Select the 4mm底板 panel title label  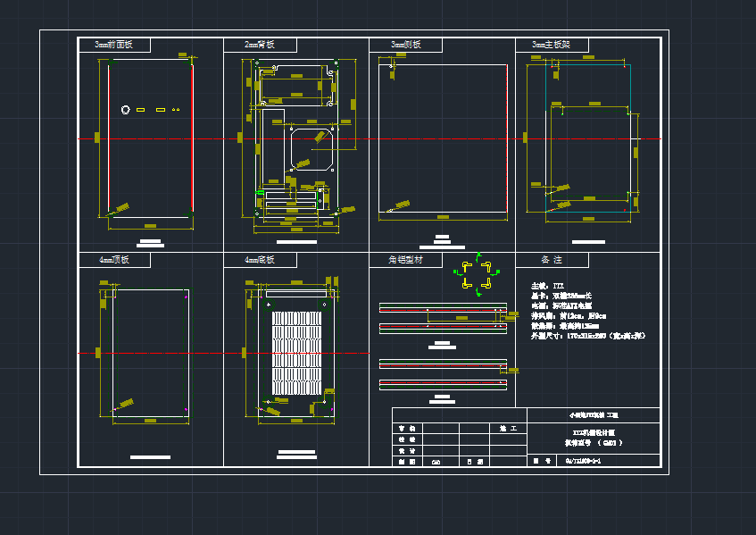coord(257,259)
